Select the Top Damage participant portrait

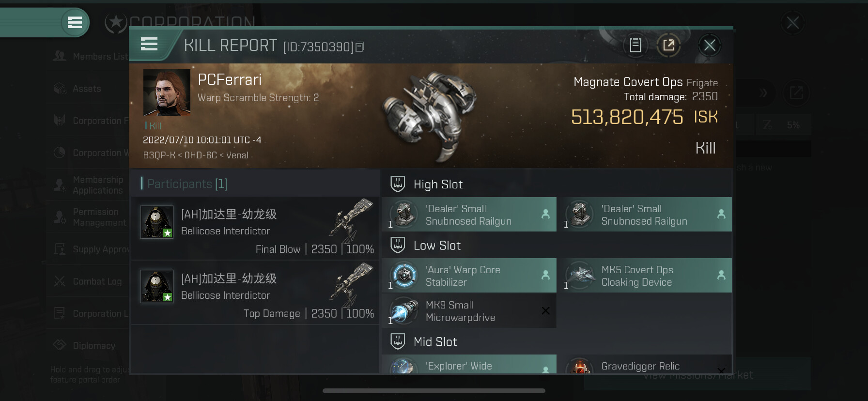pos(157,287)
